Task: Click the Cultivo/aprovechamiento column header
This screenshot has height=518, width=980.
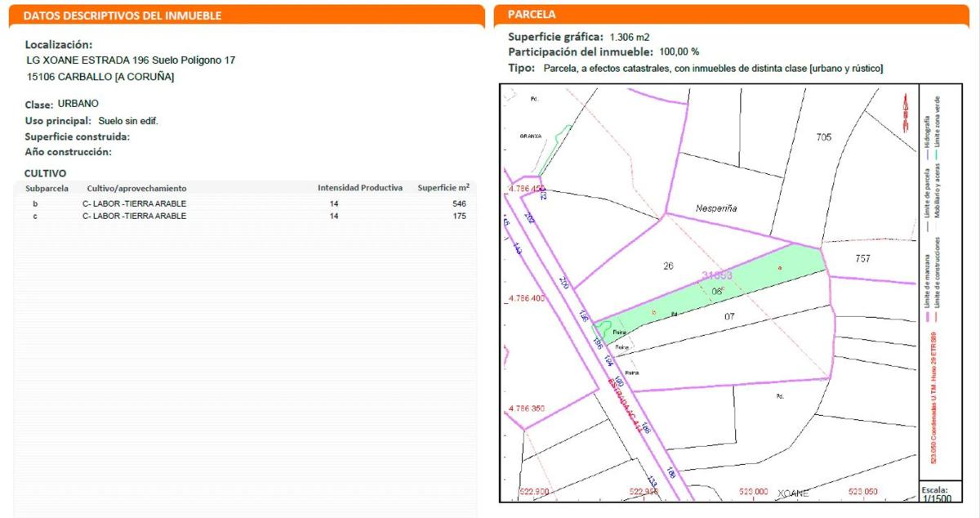Action: [136, 189]
